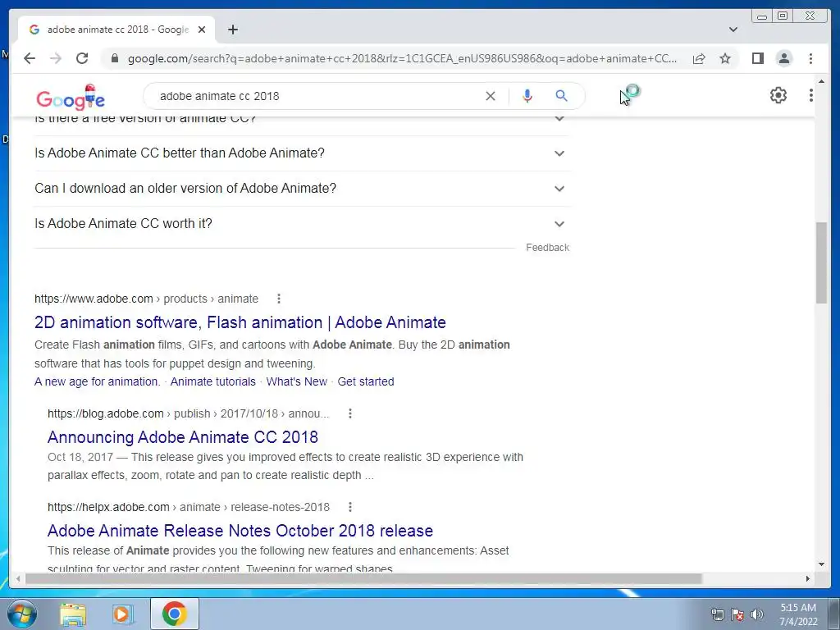
Task: Click the 'https://helpx.adobe.com' breadcrumb text
Action: point(108,507)
